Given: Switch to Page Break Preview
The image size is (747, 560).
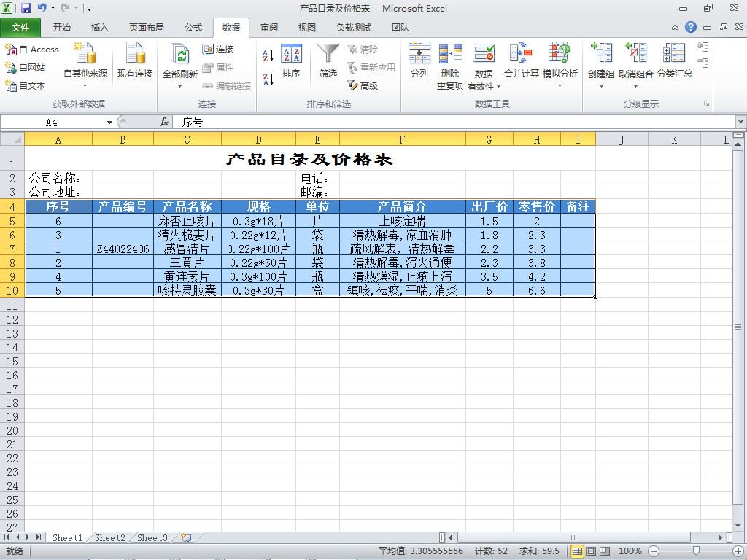Looking at the screenshot, I should click(x=605, y=551).
